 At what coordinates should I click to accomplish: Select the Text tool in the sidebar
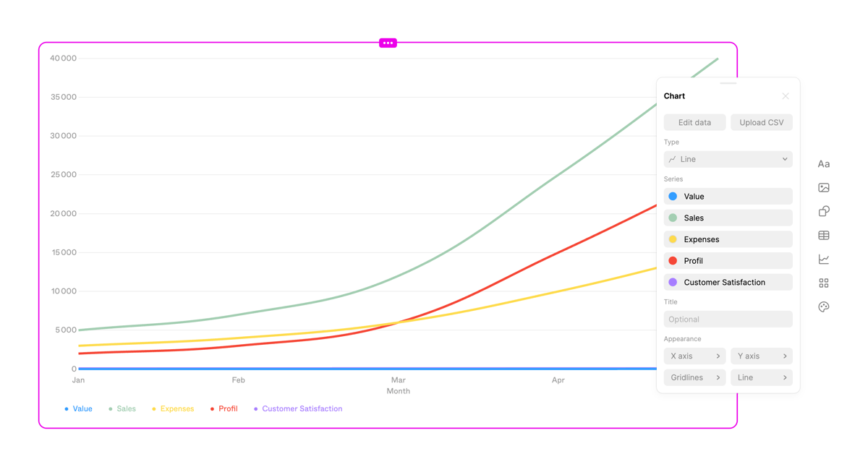[823, 163]
